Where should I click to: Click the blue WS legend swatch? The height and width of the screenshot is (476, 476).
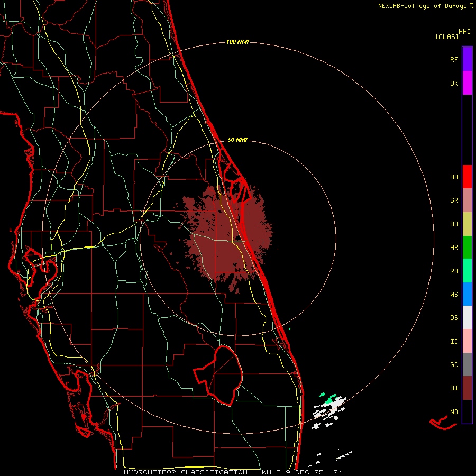(x=467, y=294)
